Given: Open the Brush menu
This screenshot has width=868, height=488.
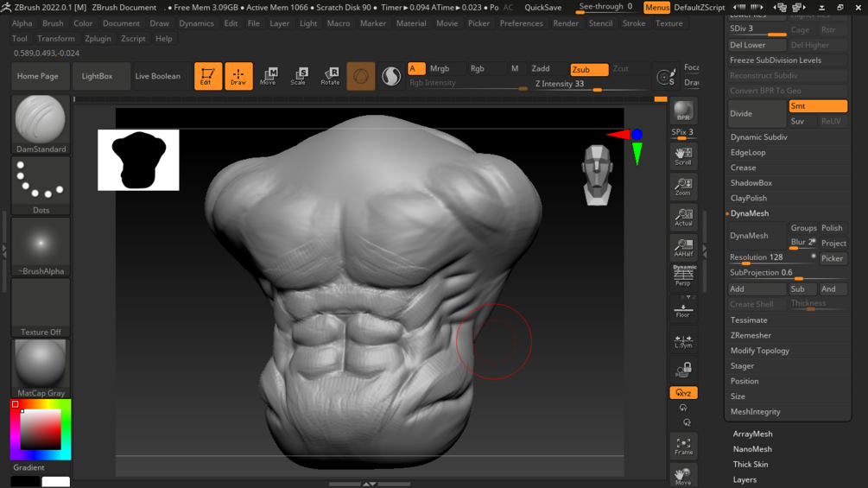Looking at the screenshot, I should pos(53,23).
